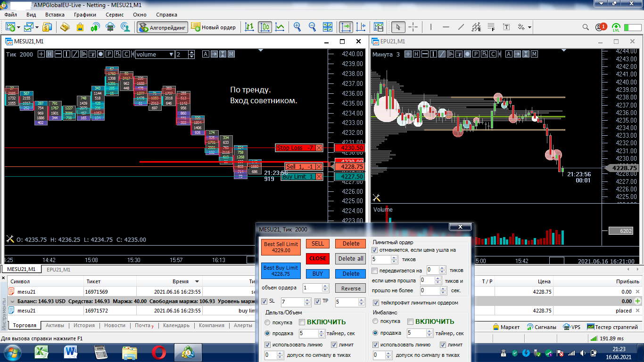The height and width of the screenshot is (362, 644).
Task: Open the new chart dropdown arrow
Action: click(18, 27)
